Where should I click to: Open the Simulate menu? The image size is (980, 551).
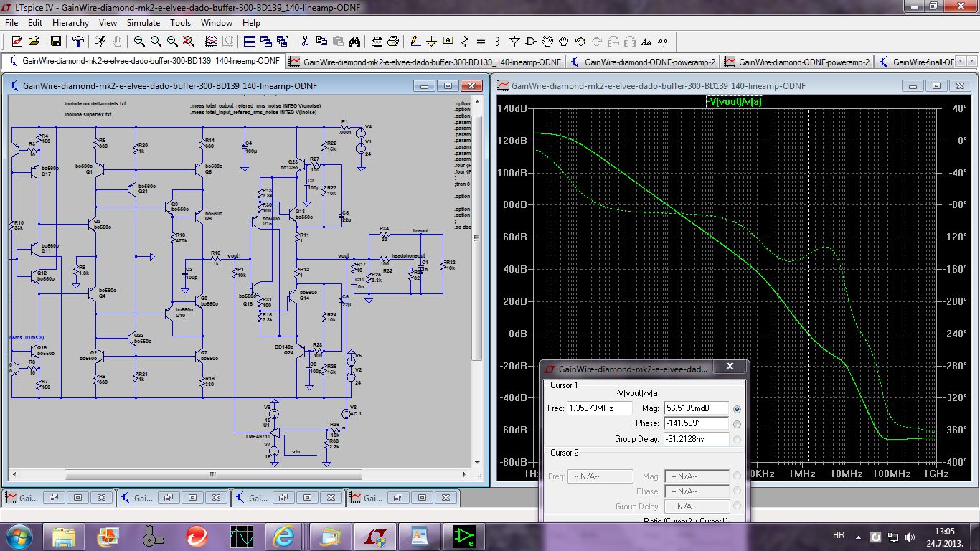tap(143, 23)
